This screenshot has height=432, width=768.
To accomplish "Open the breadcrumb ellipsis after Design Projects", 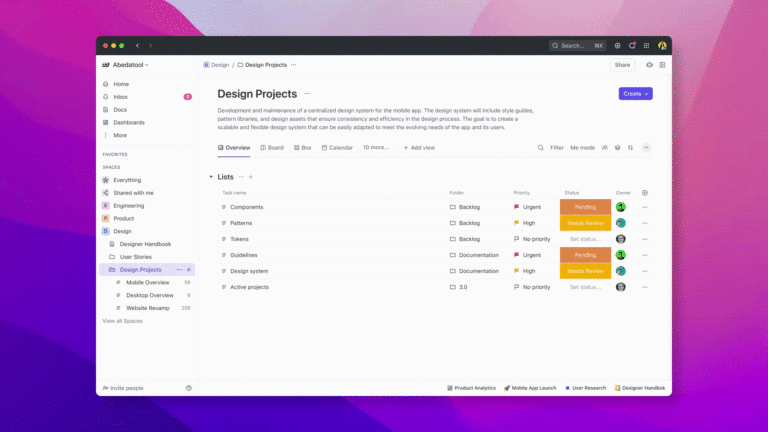I will click(293, 65).
